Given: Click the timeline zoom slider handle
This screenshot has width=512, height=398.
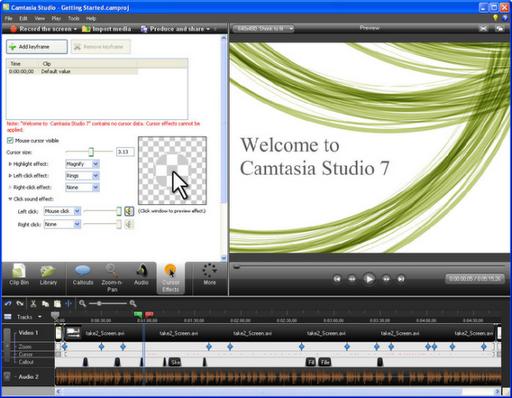Looking at the screenshot, I should click(99, 303).
